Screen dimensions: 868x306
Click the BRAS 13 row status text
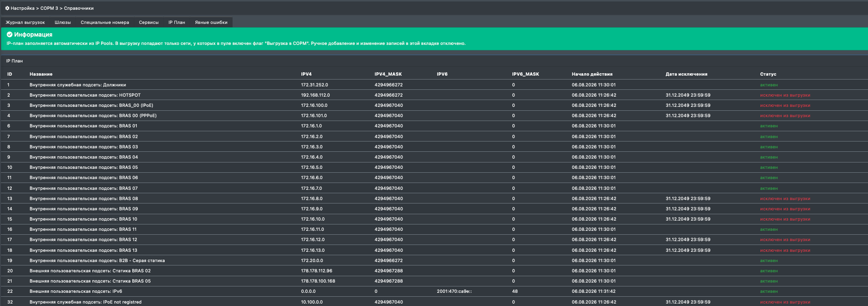click(785, 250)
